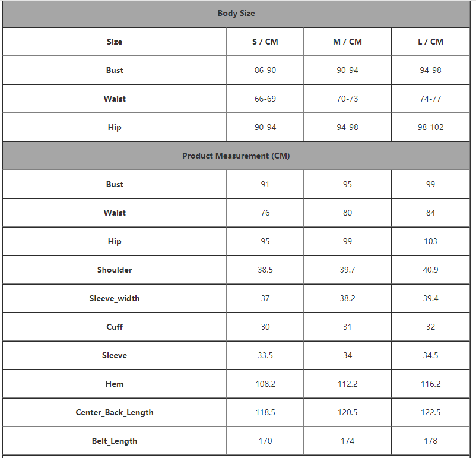This screenshot has height=458, width=476.
Task: Select the M / CM column heading
Action: click(x=347, y=42)
